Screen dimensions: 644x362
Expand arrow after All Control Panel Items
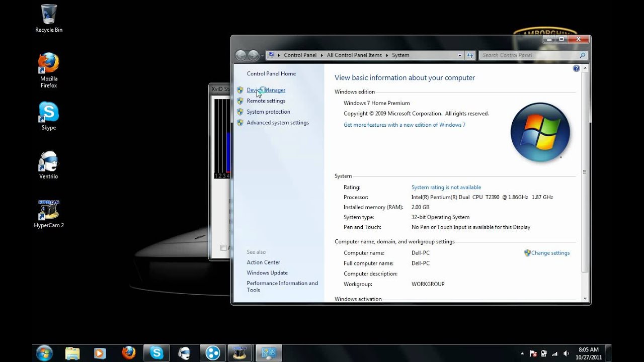[x=387, y=55]
